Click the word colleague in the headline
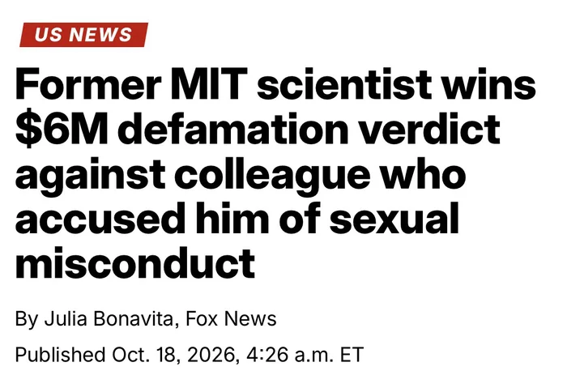Image resolution: width=567 pixels, height=392 pixels. 272,177
